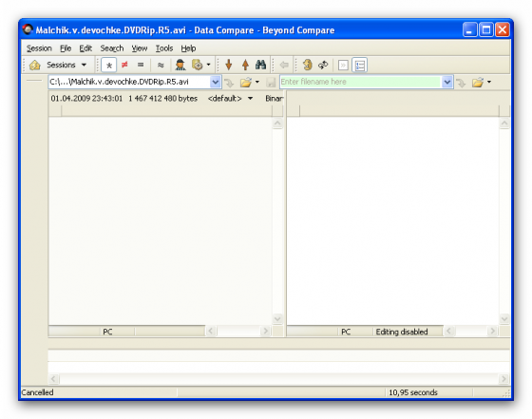Expand left file path combo box
Screen dimensions: 532x419
pyautogui.click(x=215, y=82)
